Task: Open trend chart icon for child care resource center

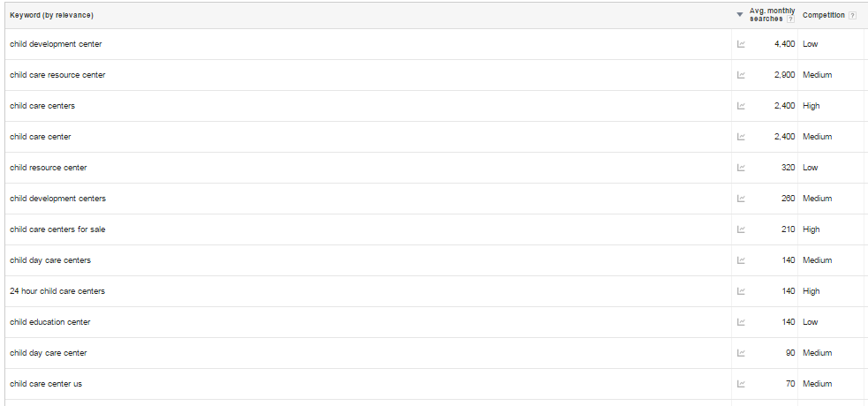Action: (x=741, y=75)
